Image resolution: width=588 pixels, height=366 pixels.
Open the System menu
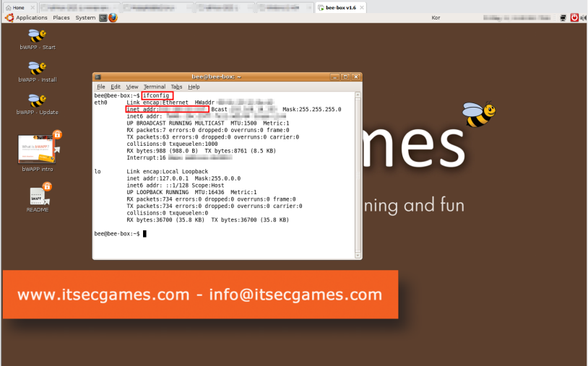pyautogui.click(x=85, y=17)
